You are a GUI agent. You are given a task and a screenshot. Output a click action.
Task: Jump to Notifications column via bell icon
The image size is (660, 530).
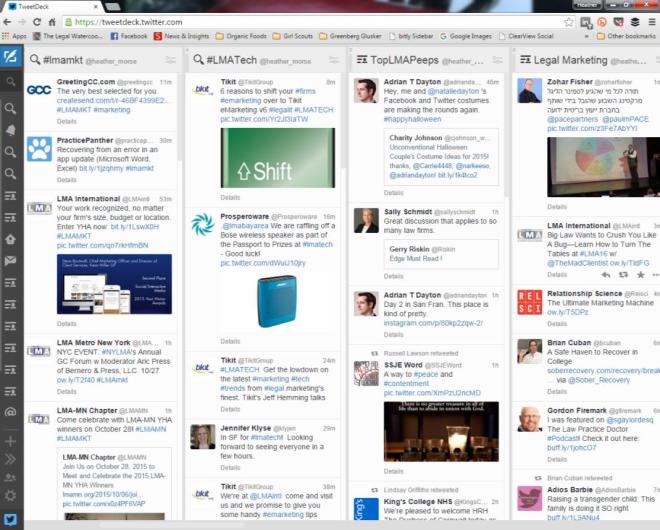point(11,130)
